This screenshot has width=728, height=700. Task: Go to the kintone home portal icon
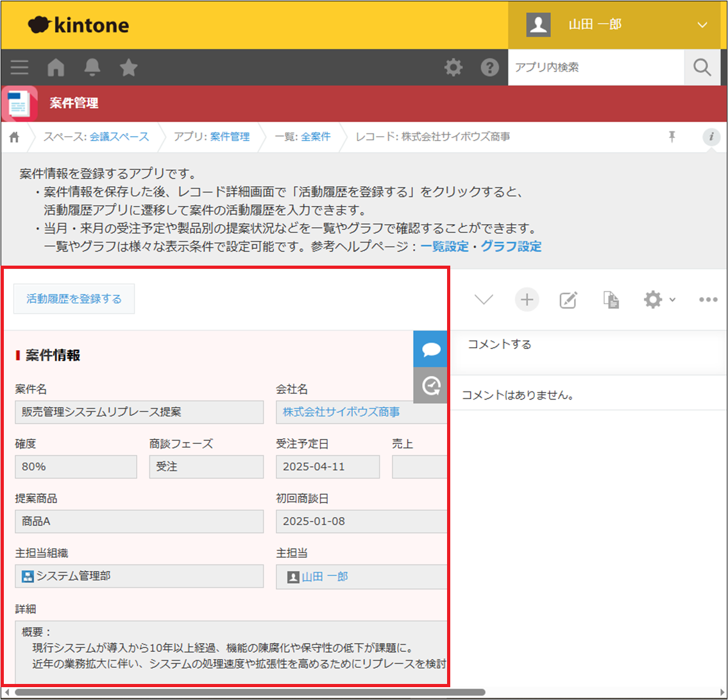[x=56, y=67]
